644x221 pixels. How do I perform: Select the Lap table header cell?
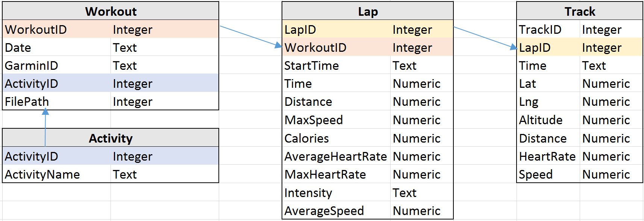pyautogui.click(x=368, y=11)
